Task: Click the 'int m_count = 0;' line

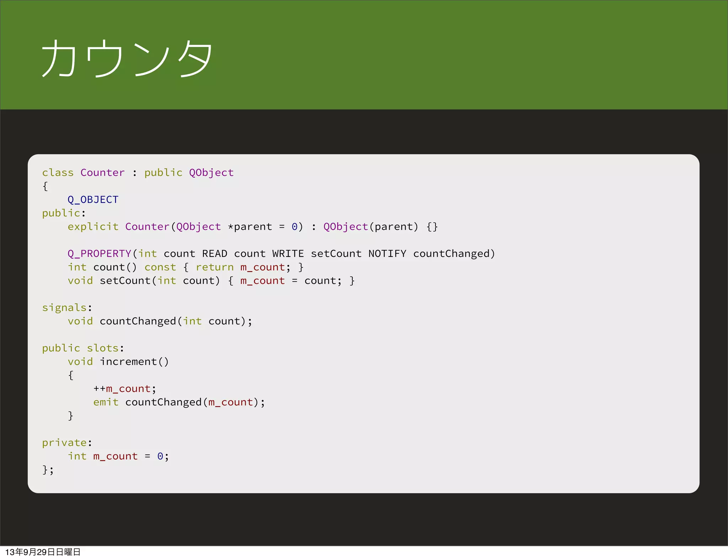Action: point(118,456)
